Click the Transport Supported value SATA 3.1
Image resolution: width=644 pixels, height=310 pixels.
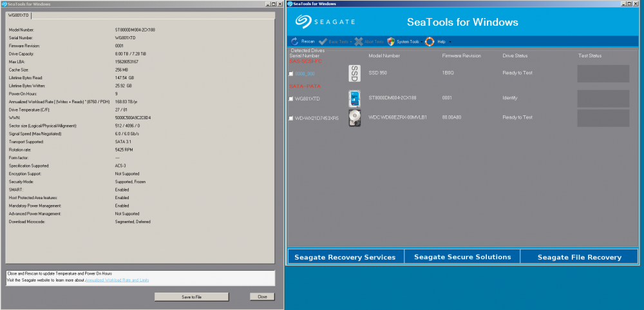point(123,142)
